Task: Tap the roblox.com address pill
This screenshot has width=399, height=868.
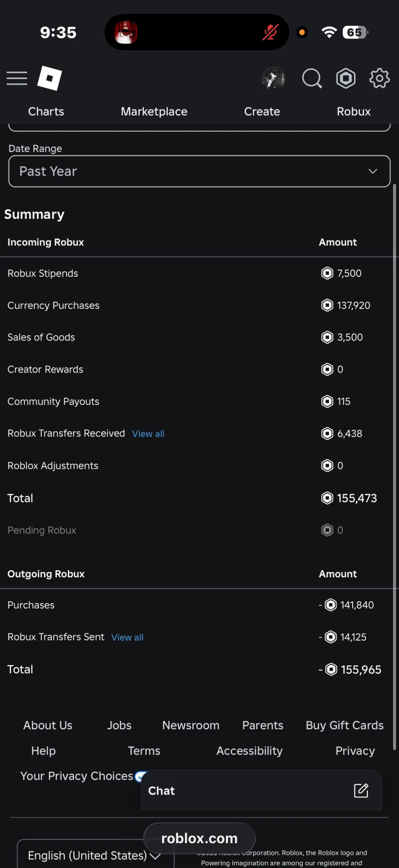Action: (x=199, y=838)
